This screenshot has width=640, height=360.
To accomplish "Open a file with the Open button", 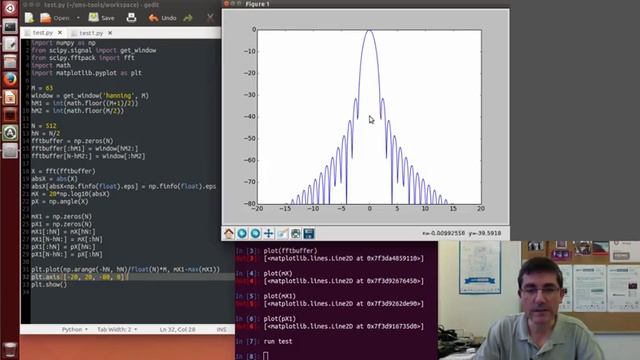I will point(55,18).
